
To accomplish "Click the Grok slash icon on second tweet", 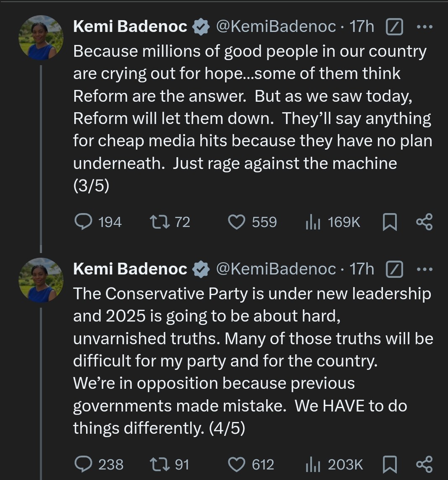I will 394,270.
